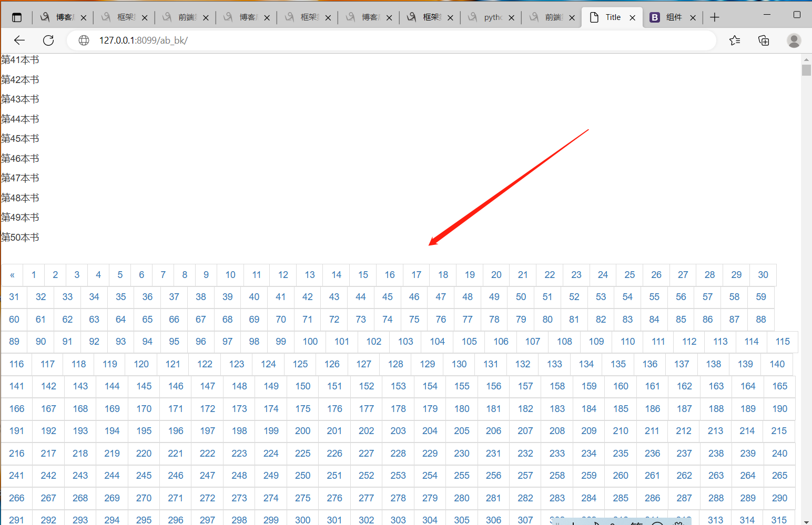Image resolution: width=812 pixels, height=525 pixels.
Task: Open the user profile avatar
Action: 794,40
